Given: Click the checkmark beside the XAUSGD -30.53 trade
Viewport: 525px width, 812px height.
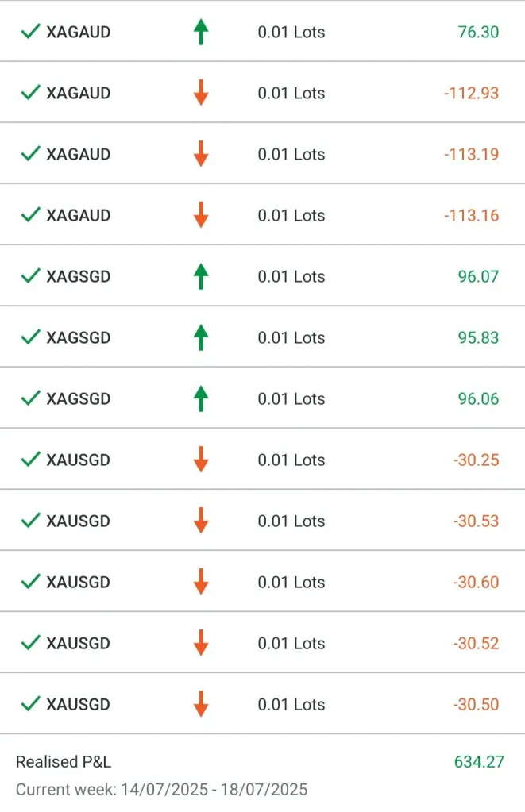Looking at the screenshot, I should pyautogui.click(x=30, y=521).
